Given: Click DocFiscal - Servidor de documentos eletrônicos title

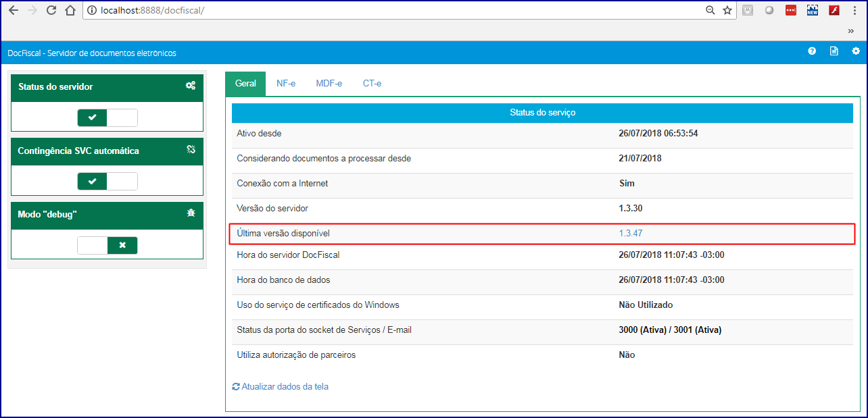Looking at the screenshot, I should click(92, 53).
